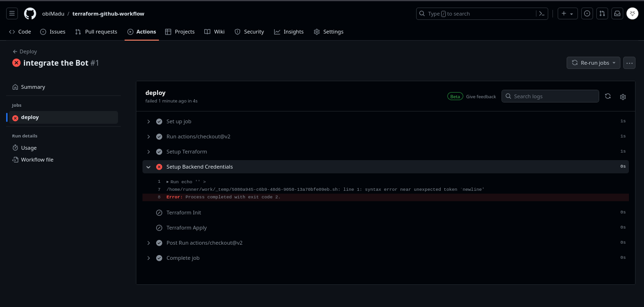The width and height of the screenshot is (644, 307).
Task: Click failed icon on Setup Backend Credentials
Action: pyautogui.click(x=159, y=167)
